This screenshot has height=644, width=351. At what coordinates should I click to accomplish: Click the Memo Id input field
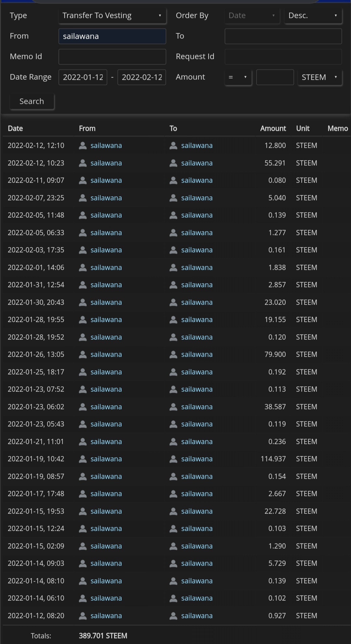(112, 57)
